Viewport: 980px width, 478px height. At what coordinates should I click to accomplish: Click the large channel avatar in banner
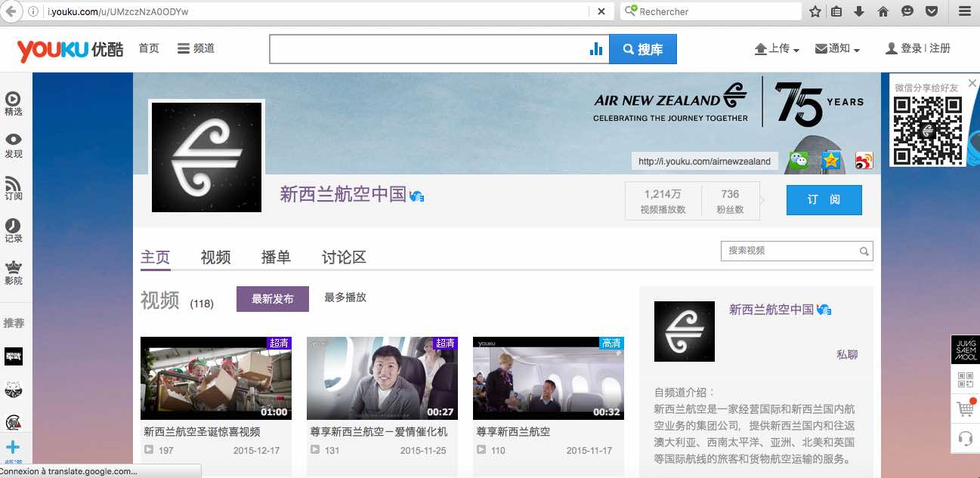tap(207, 157)
